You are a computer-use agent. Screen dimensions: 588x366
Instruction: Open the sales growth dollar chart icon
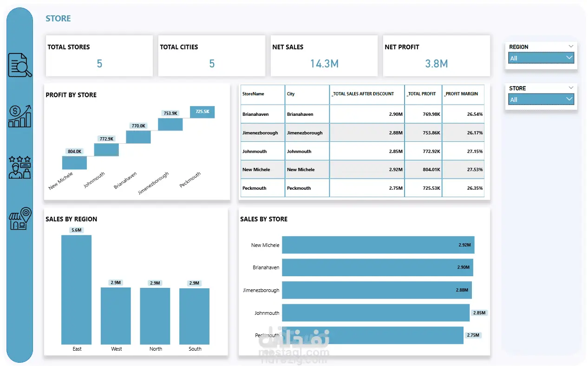[20, 116]
